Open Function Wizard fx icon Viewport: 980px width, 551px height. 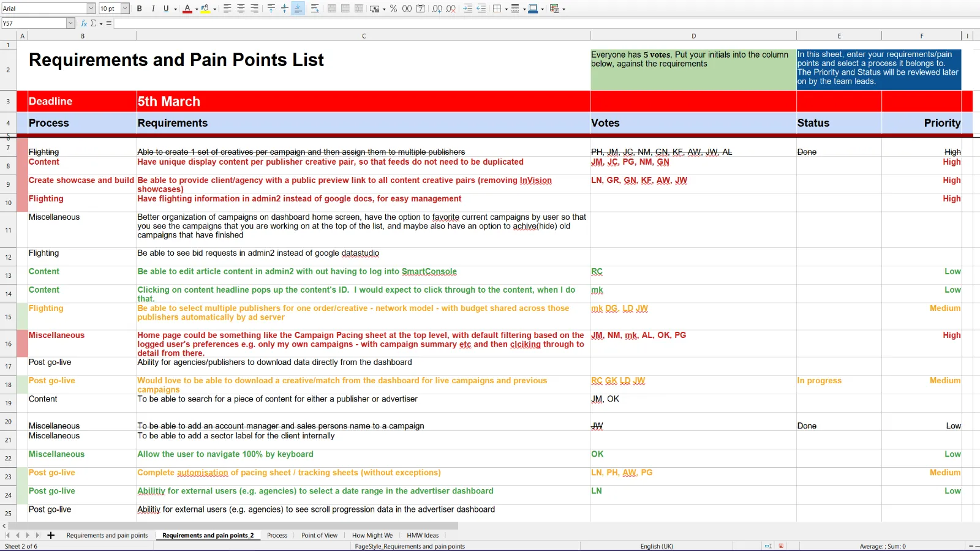tap(84, 23)
